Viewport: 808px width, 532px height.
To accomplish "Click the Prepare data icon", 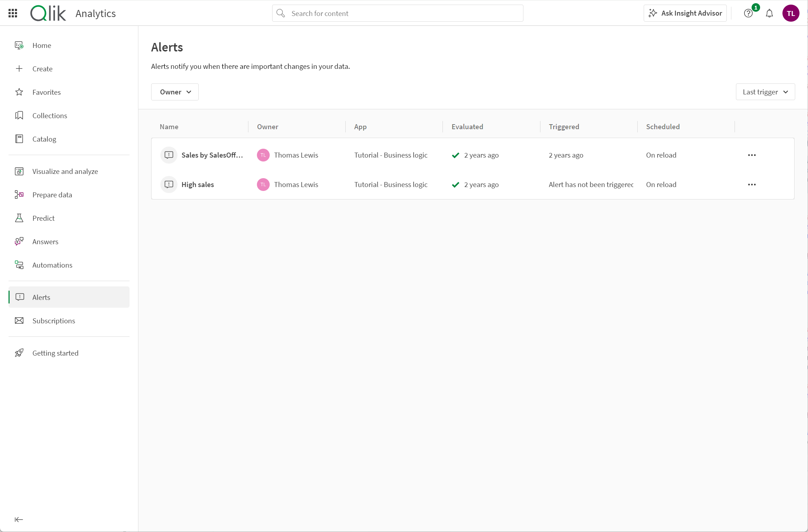I will pos(20,194).
